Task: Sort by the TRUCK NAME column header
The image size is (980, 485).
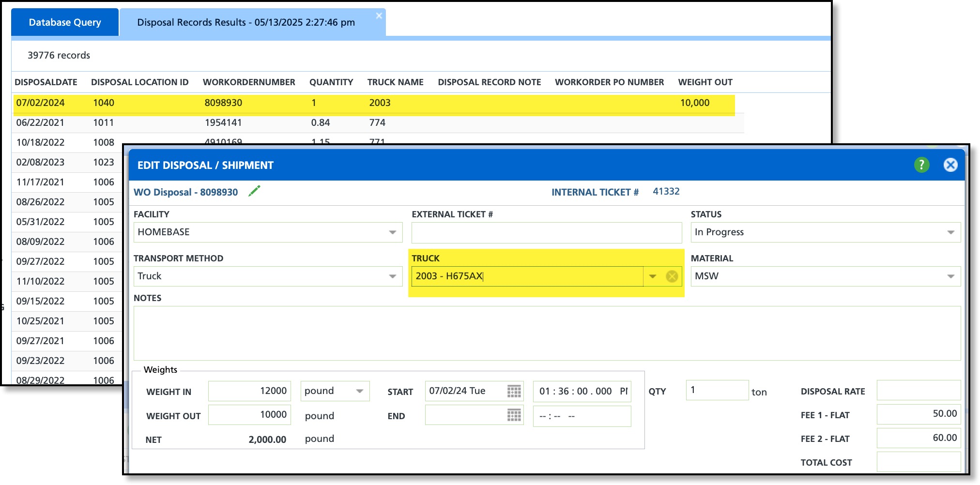Action: tap(395, 82)
